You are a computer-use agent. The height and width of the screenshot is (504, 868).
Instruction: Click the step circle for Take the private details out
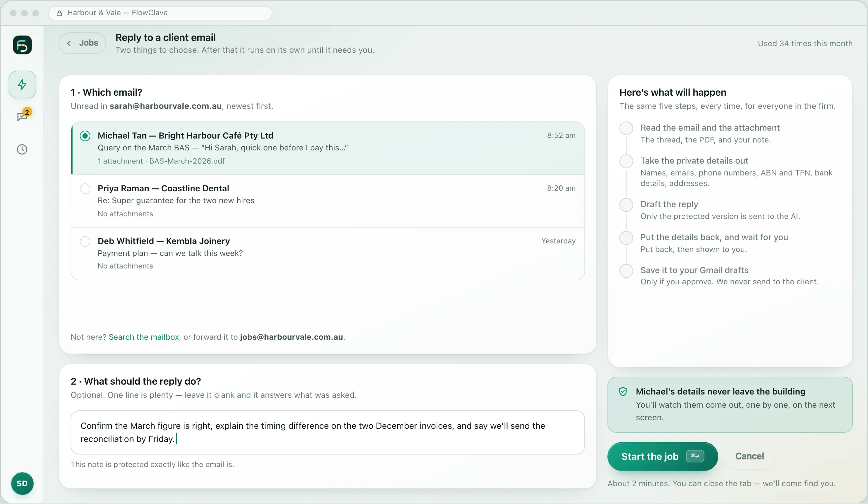coord(626,161)
